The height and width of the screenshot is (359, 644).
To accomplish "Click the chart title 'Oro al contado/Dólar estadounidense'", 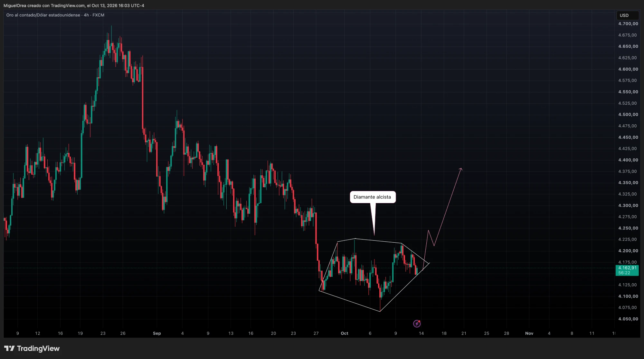I will tap(43, 15).
